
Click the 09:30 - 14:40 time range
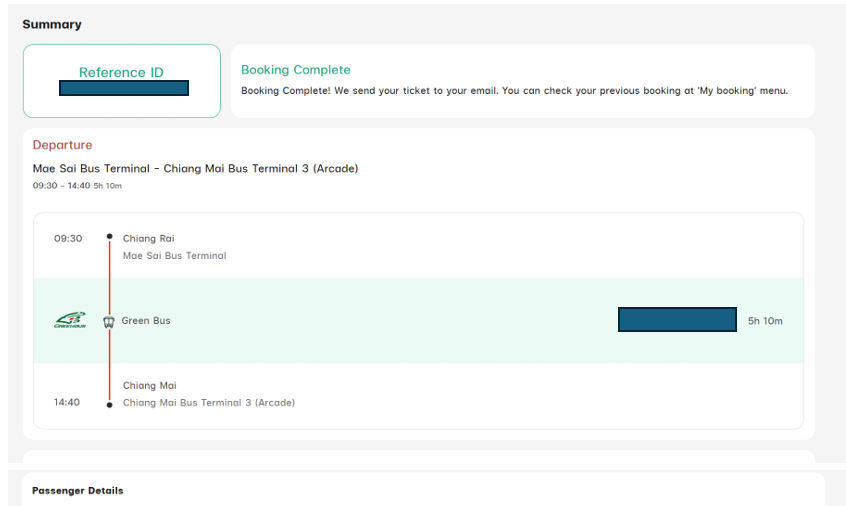pyautogui.click(x=62, y=186)
